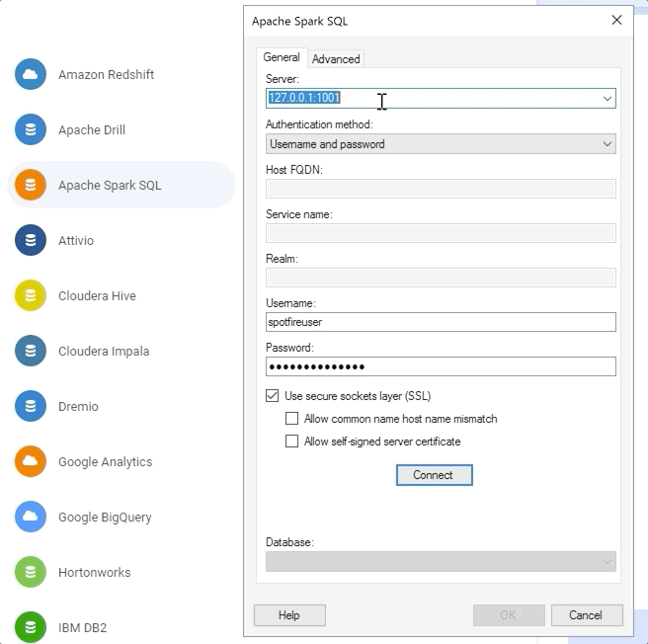Click the Help button
Screen dimensions: 648x644
click(289, 615)
